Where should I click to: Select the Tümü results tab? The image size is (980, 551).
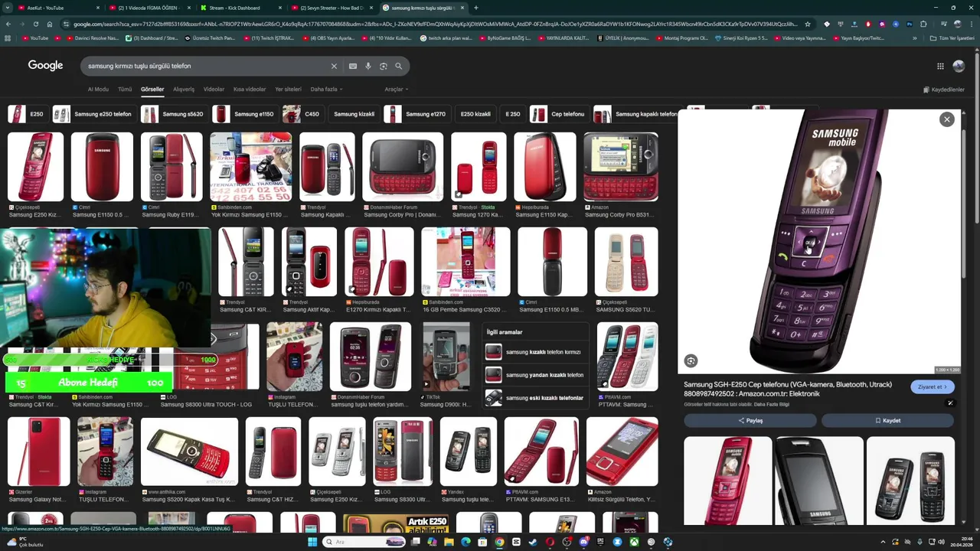(125, 90)
